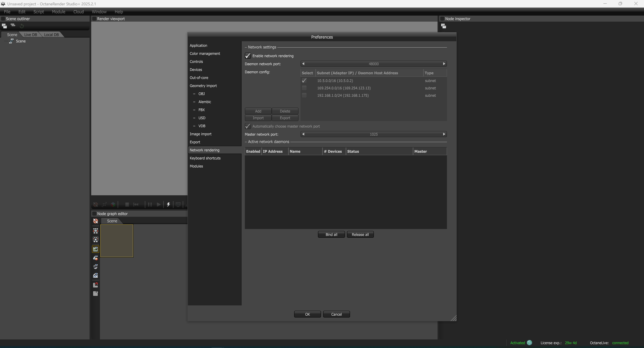Click the lightning bolt icon in render toolbar
This screenshot has height=348, width=644.
pyautogui.click(x=169, y=205)
